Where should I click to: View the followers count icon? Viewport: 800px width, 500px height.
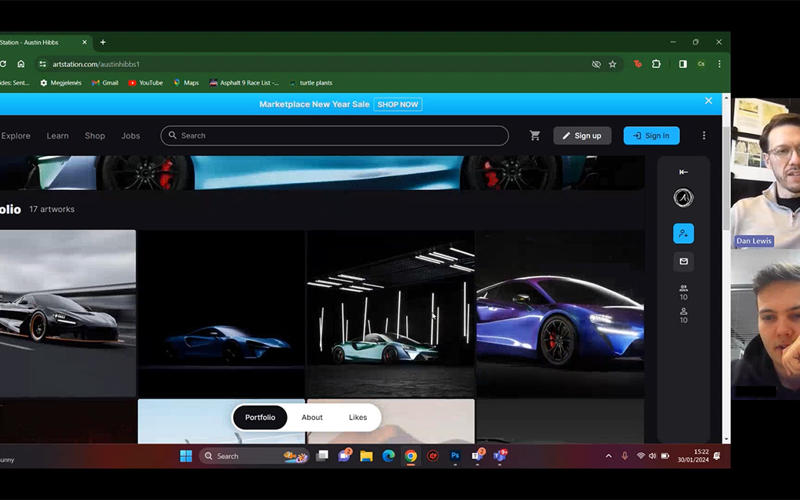point(683,291)
